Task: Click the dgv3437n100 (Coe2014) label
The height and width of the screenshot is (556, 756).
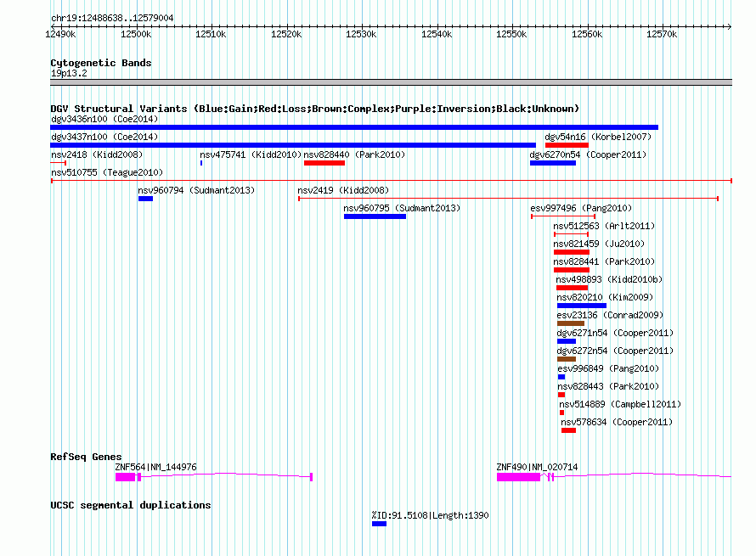Action: tap(104, 137)
